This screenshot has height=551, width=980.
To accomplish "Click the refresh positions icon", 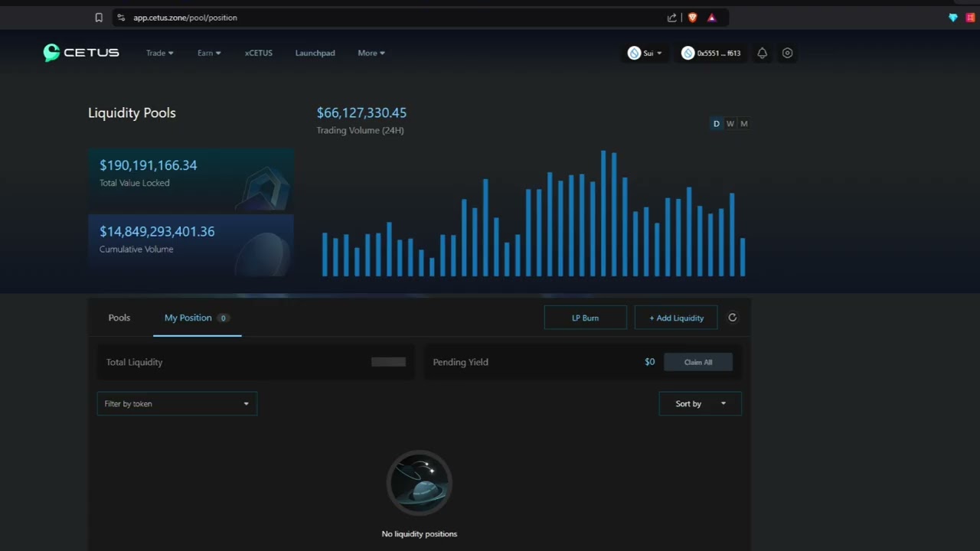I will tap(732, 318).
